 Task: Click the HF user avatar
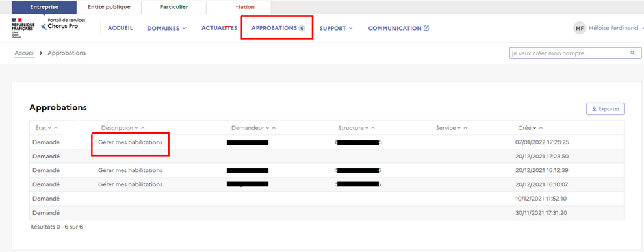coord(580,28)
